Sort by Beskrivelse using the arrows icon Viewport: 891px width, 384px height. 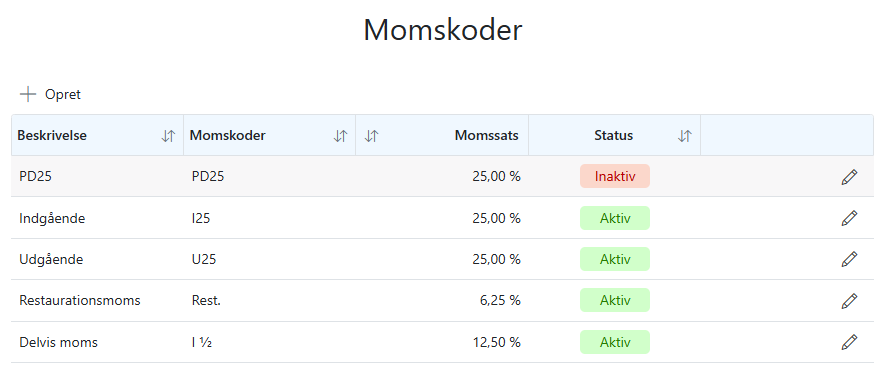(x=168, y=136)
